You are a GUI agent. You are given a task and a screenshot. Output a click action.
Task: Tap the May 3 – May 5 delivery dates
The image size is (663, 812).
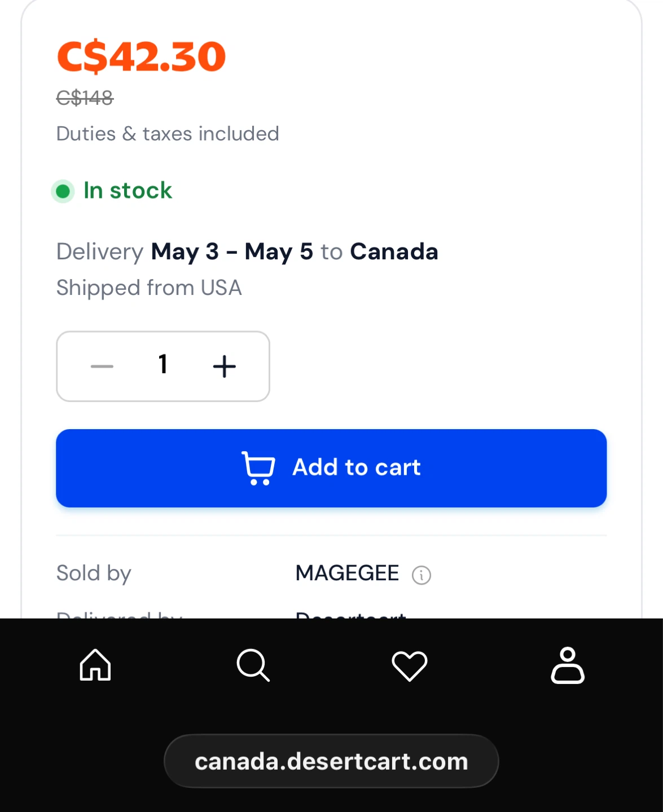point(232,252)
